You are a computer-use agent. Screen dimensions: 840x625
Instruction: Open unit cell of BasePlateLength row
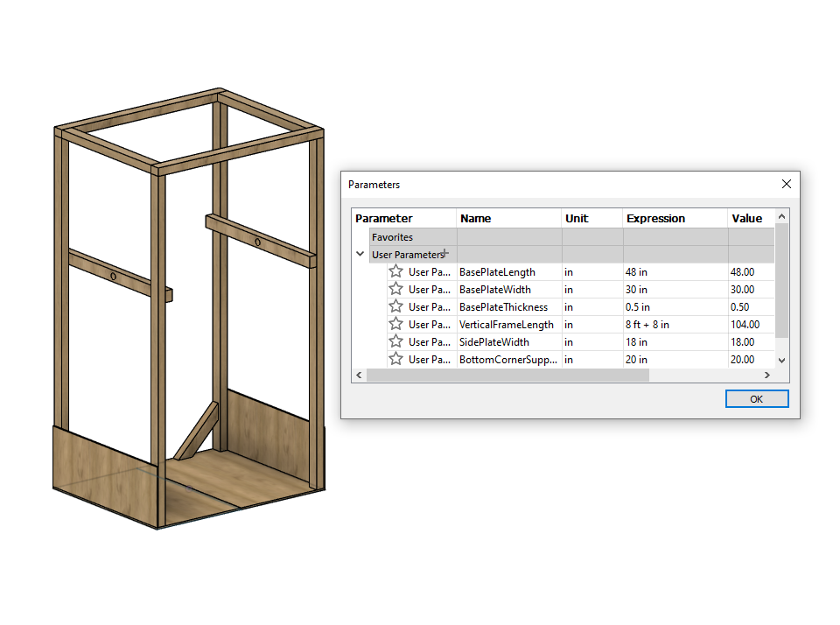(x=592, y=271)
